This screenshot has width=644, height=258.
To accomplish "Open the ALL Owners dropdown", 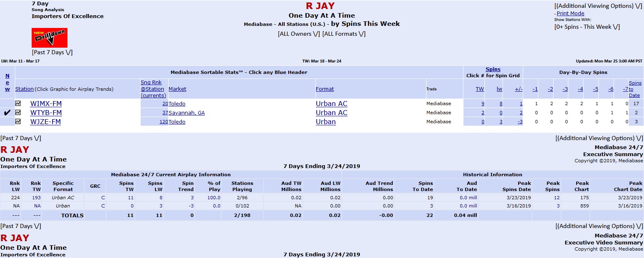I will [299, 34].
